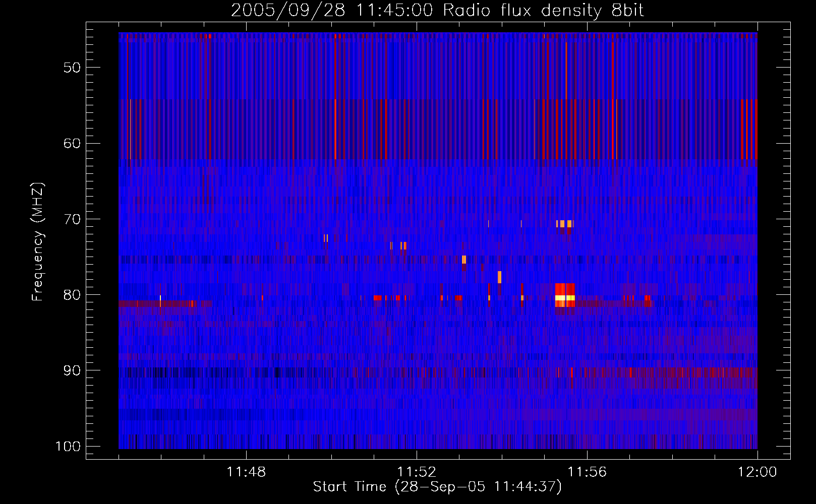
Task: Click the 50 frequency tick label
Action: coord(72,68)
